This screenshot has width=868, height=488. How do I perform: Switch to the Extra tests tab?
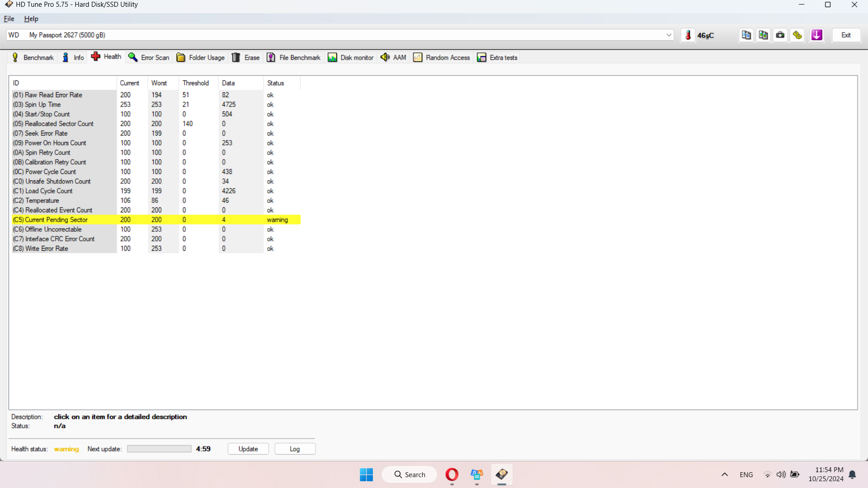pyautogui.click(x=497, y=57)
